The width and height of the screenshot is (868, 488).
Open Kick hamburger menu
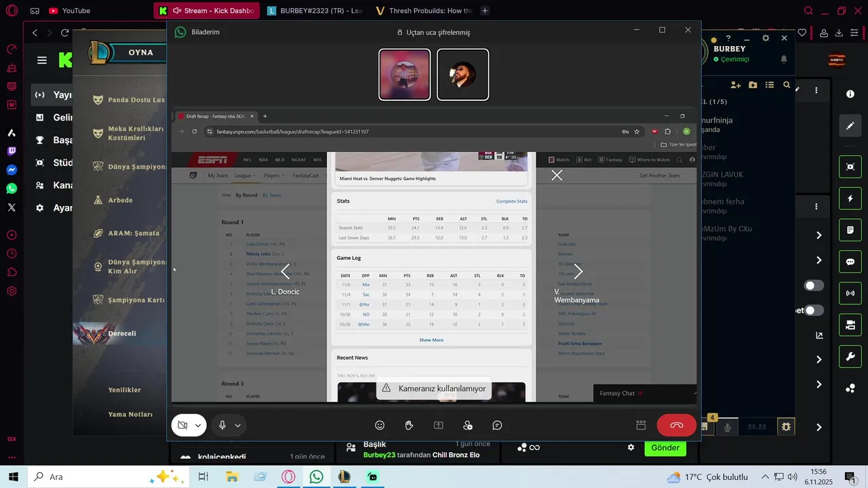pyautogui.click(x=42, y=60)
